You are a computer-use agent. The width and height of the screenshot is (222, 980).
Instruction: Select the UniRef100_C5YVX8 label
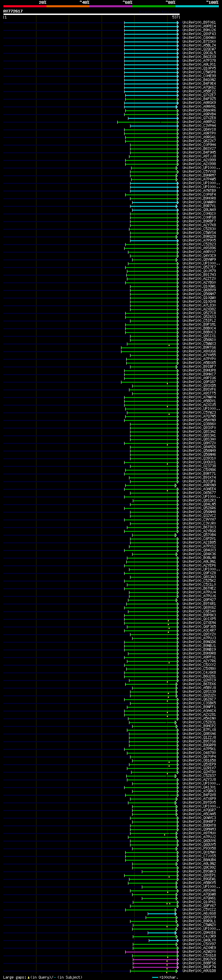[199, 172]
